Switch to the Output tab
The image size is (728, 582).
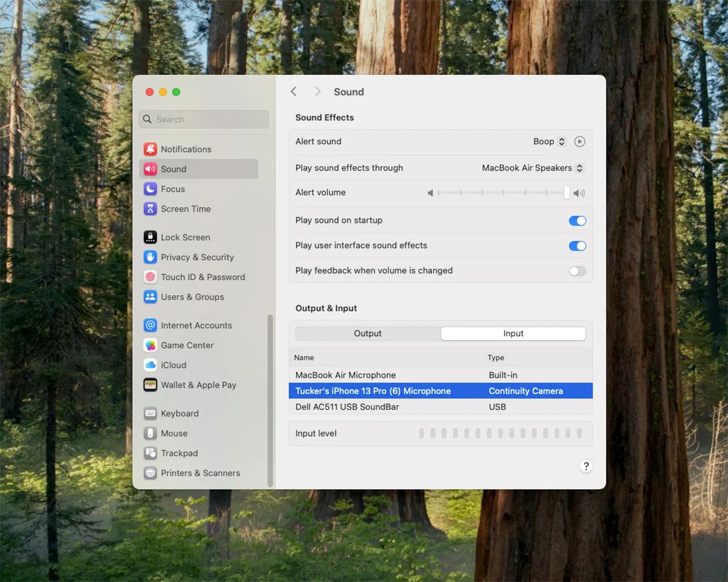pos(368,333)
